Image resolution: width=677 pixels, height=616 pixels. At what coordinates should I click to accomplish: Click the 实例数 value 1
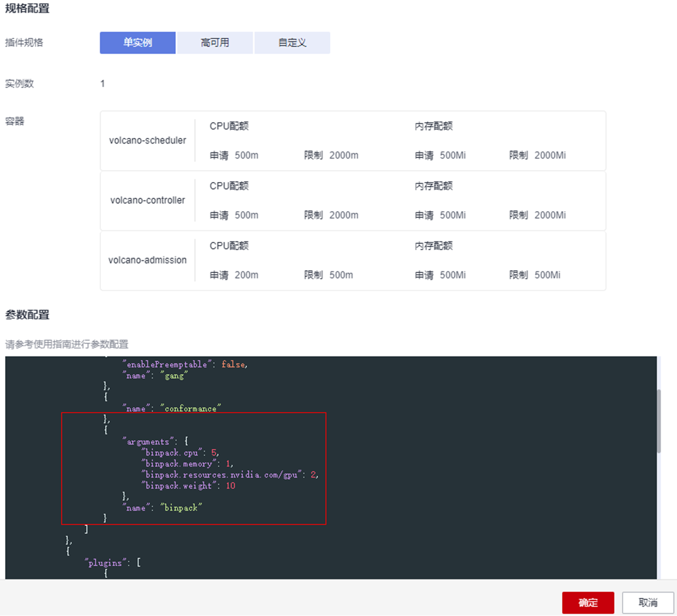point(103,84)
